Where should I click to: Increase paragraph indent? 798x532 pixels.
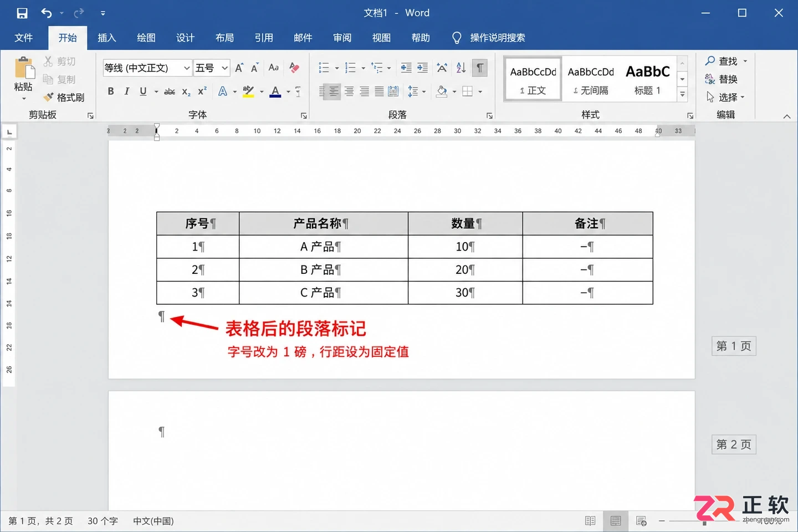(x=422, y=68)
